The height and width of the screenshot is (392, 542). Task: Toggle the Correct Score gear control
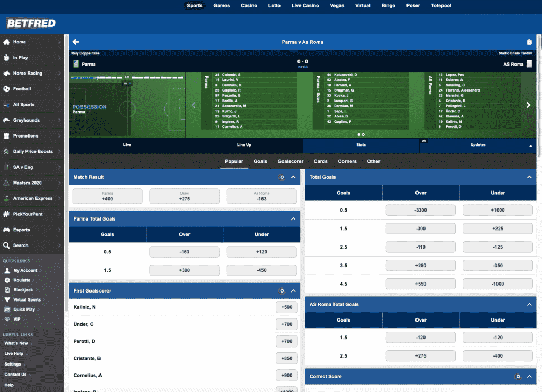(x=518, y=376)
